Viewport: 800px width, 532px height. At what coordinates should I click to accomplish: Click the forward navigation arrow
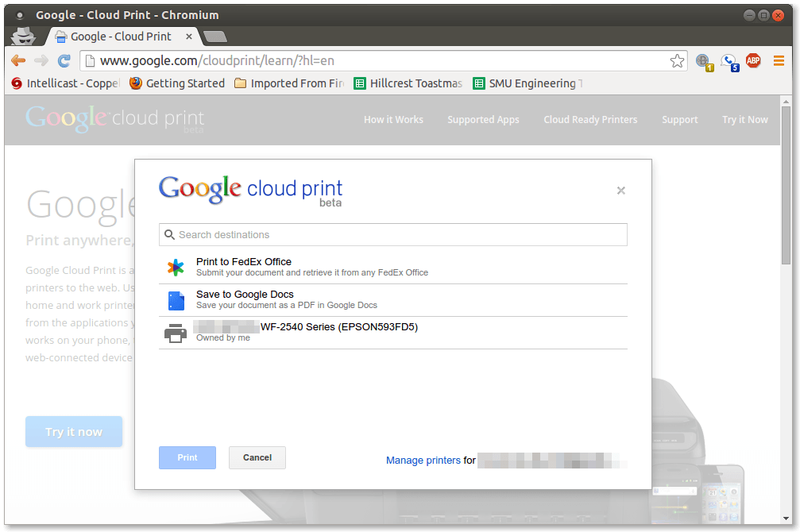(41, 60)
